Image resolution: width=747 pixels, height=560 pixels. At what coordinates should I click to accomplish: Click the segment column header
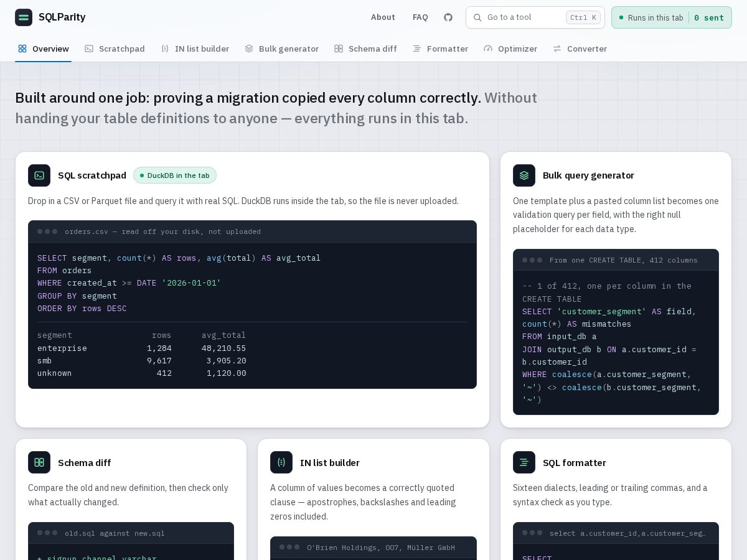(x=55, y=335)
